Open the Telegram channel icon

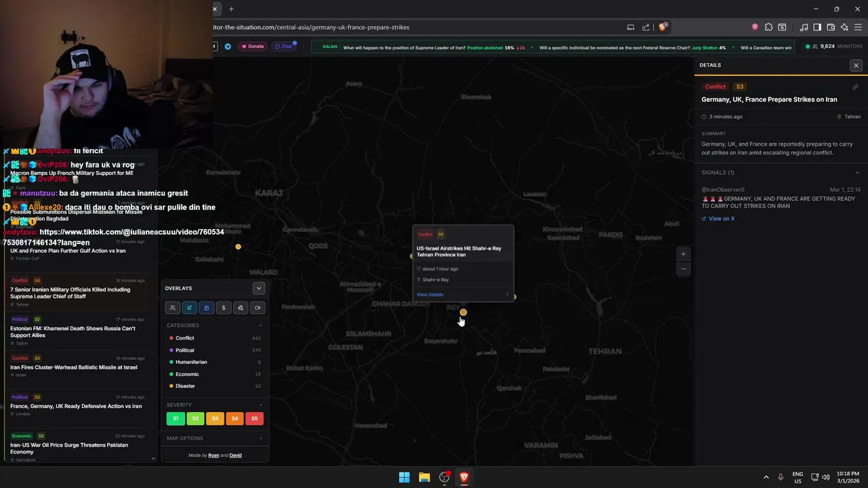click(228, 47)
